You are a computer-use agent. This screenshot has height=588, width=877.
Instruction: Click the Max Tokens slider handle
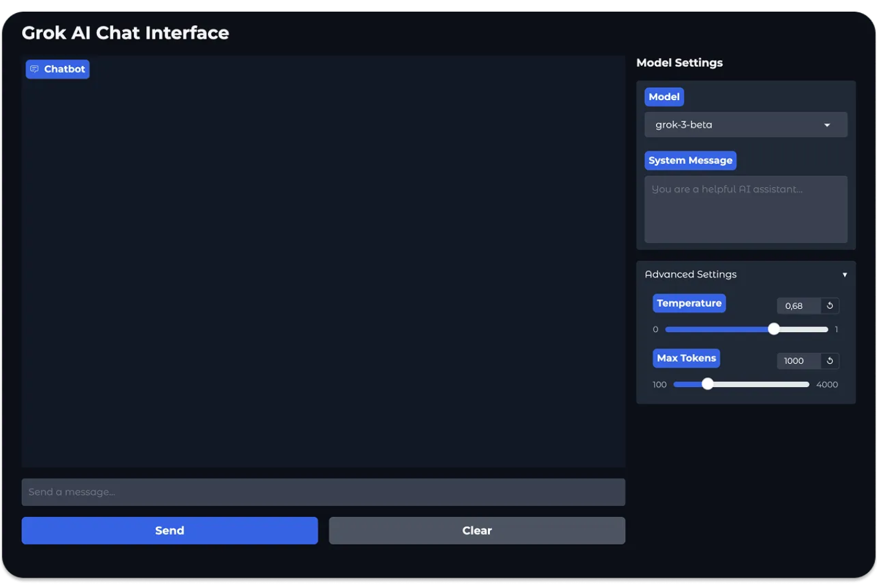(x=708, y=384)
